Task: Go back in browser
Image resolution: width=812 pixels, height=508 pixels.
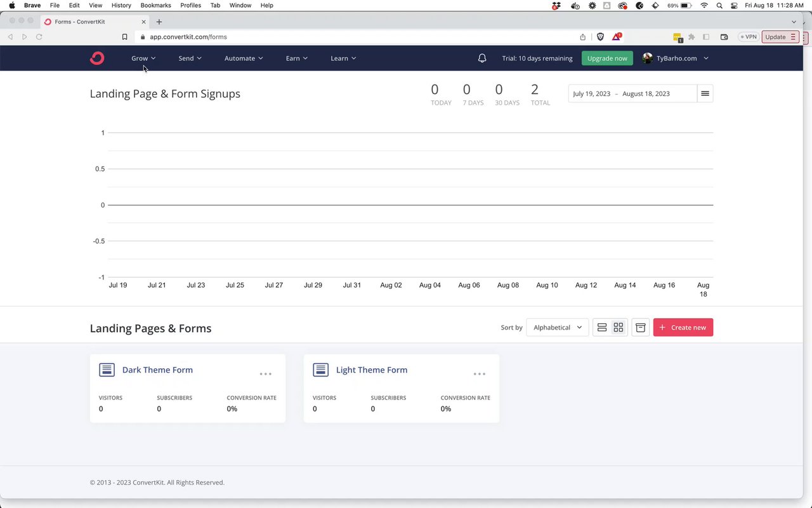Action: tap(10, 37)
